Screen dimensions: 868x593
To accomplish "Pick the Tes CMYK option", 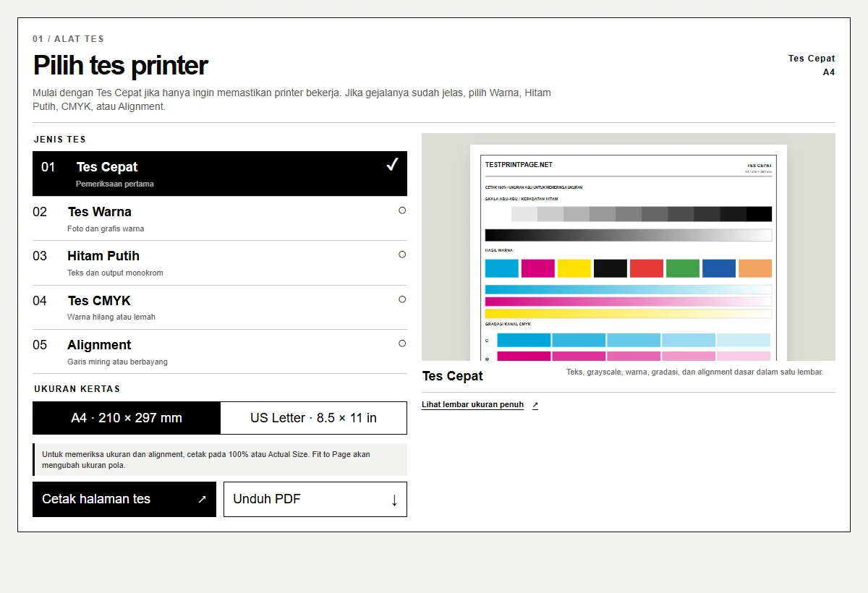I will point(220,307).
